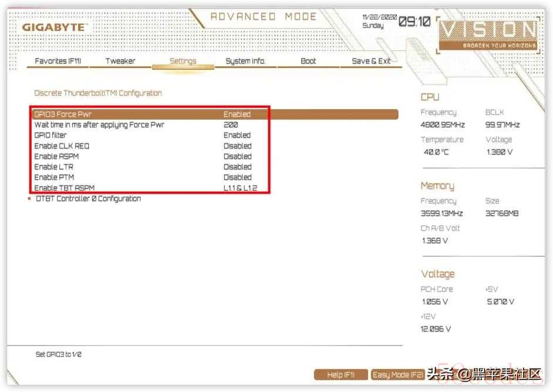Screen dimensions: 553x392
Task: Expand DTBT Controller 0 Configuration submenu
Action: (x=88, y=199)
